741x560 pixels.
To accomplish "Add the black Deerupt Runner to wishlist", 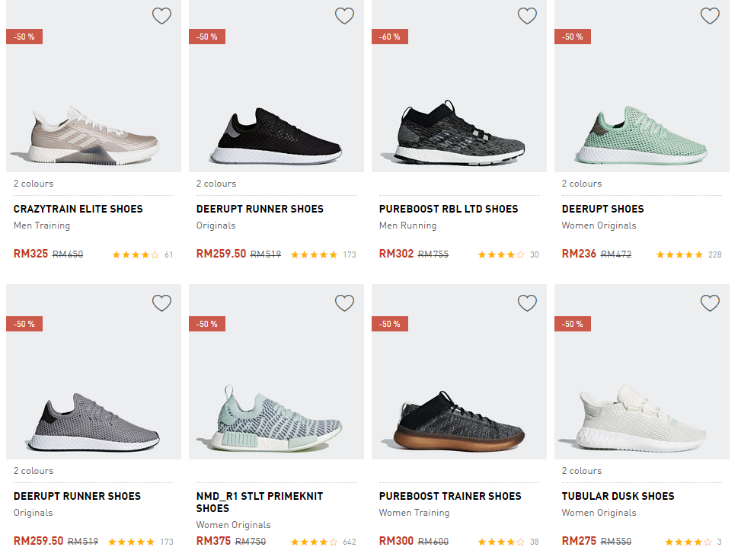I will (344, 16).
